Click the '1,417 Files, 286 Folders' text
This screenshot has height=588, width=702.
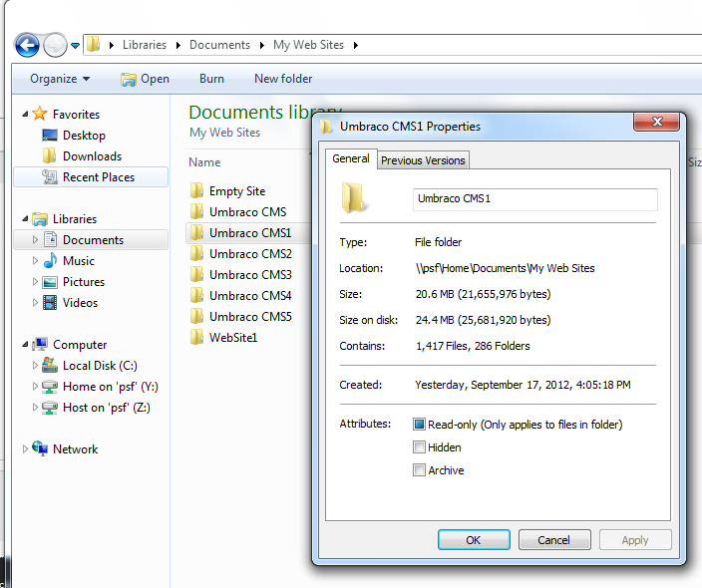point(473,346)
